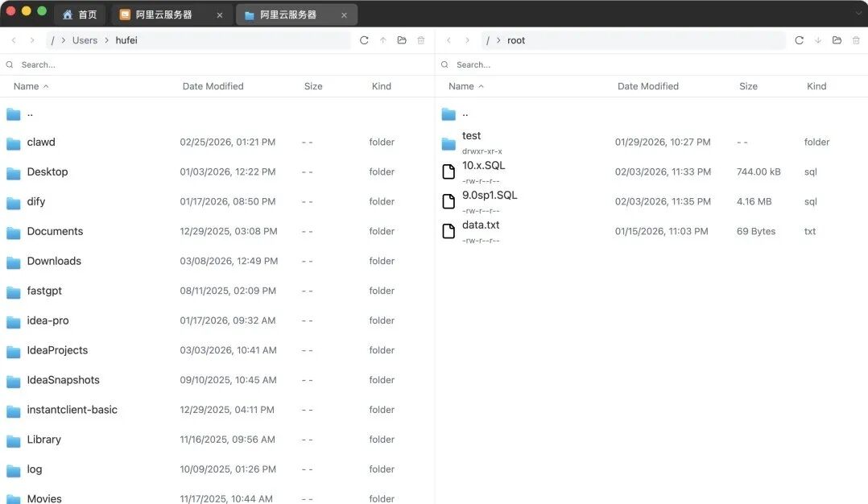Screen dimensions: 868x504
Task: Click the home icon tab 首页
Action: pos(80,14)
